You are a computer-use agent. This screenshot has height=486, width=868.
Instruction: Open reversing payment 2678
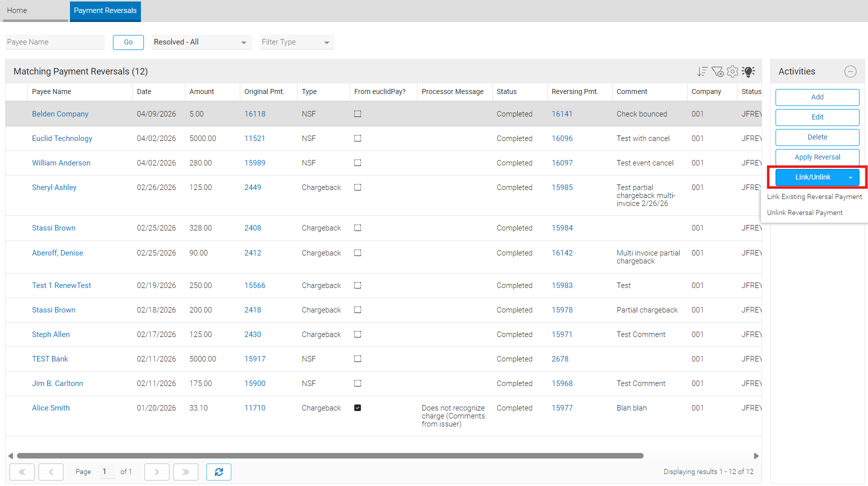pos(560,359)
